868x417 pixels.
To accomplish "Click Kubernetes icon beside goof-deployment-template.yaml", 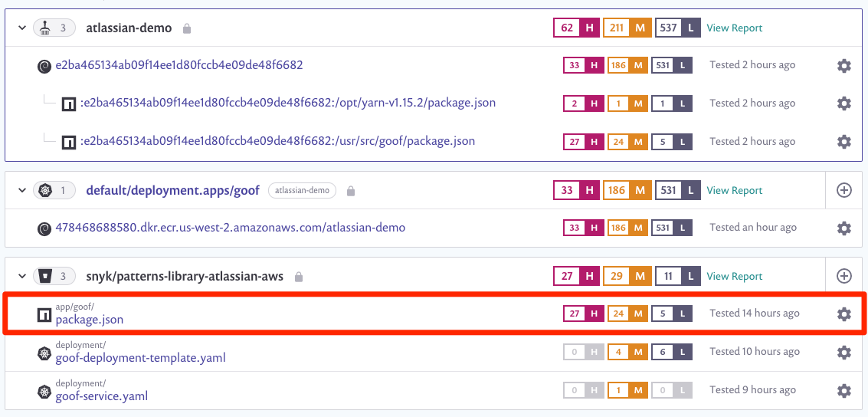I will 44,353.
